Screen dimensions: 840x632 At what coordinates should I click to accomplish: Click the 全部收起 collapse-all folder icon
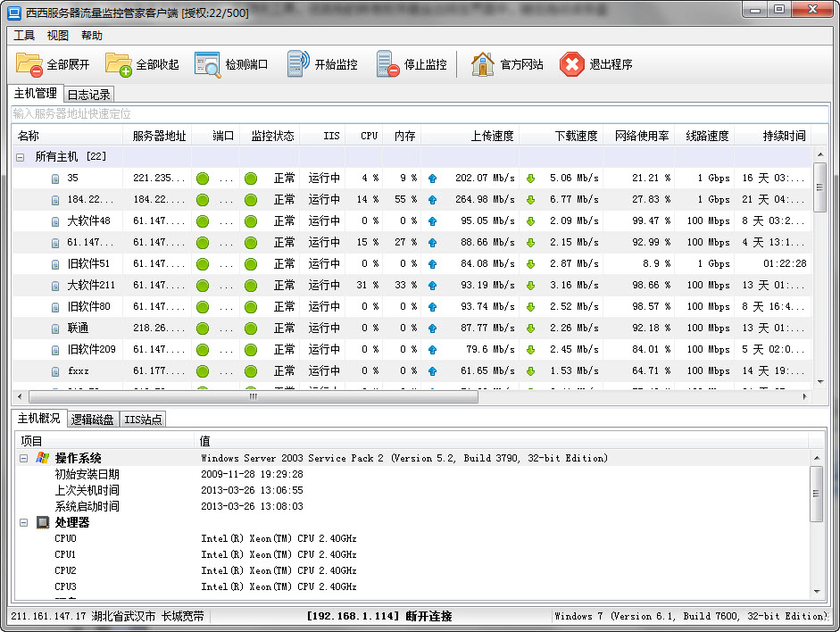coord(119,64)
